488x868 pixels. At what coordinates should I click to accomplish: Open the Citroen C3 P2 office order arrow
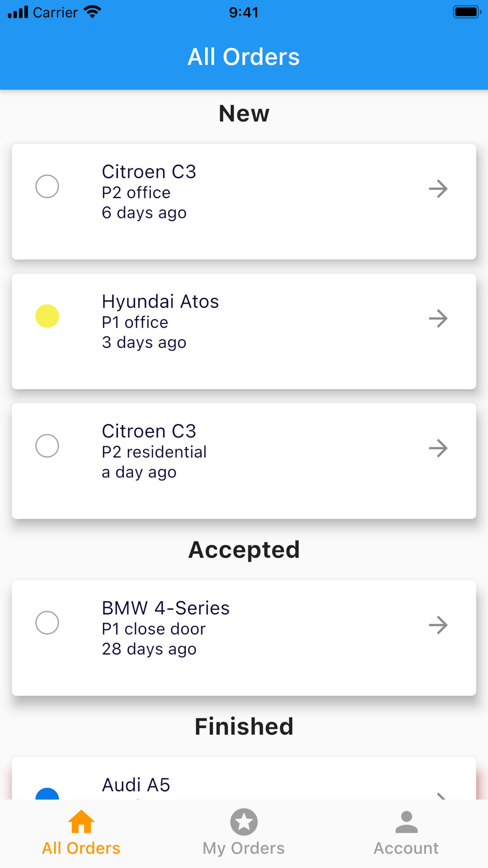[x=438, y=188]
